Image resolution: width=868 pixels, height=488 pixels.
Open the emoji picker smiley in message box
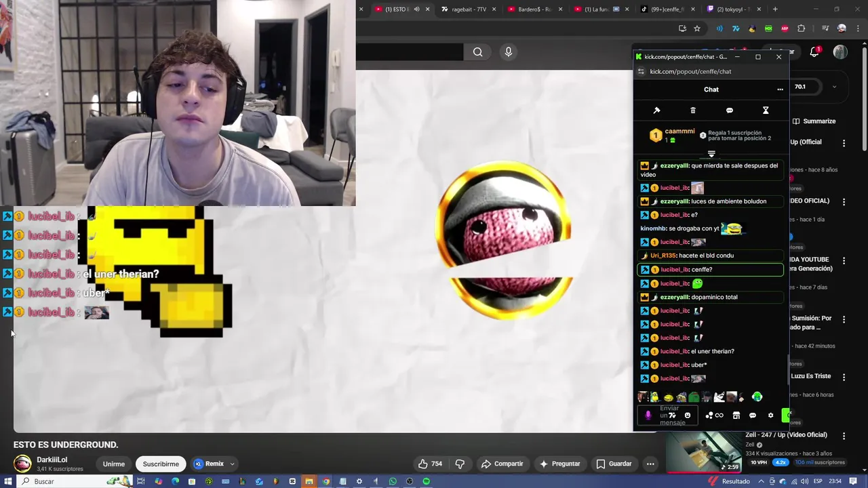688,415
